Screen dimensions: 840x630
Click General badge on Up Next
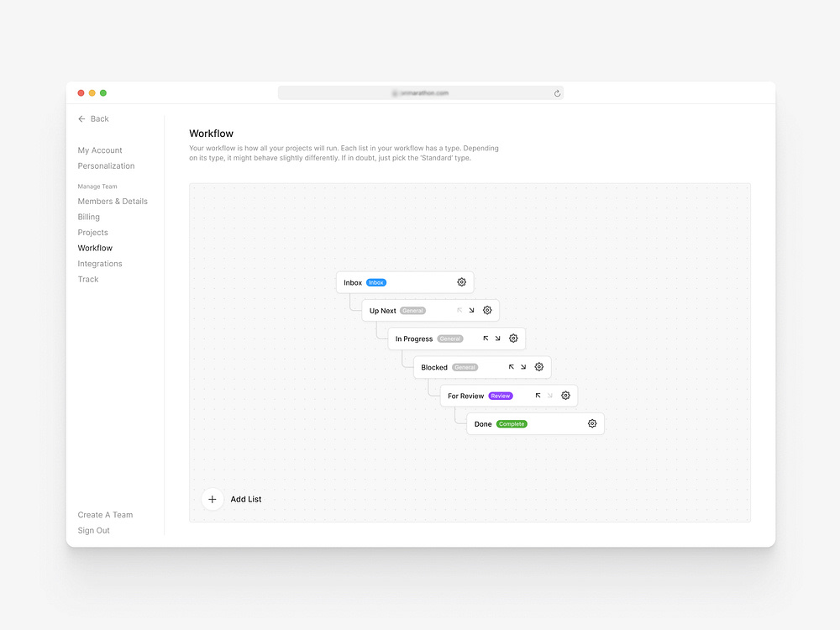pyautogui.click(x=412, y=311)
